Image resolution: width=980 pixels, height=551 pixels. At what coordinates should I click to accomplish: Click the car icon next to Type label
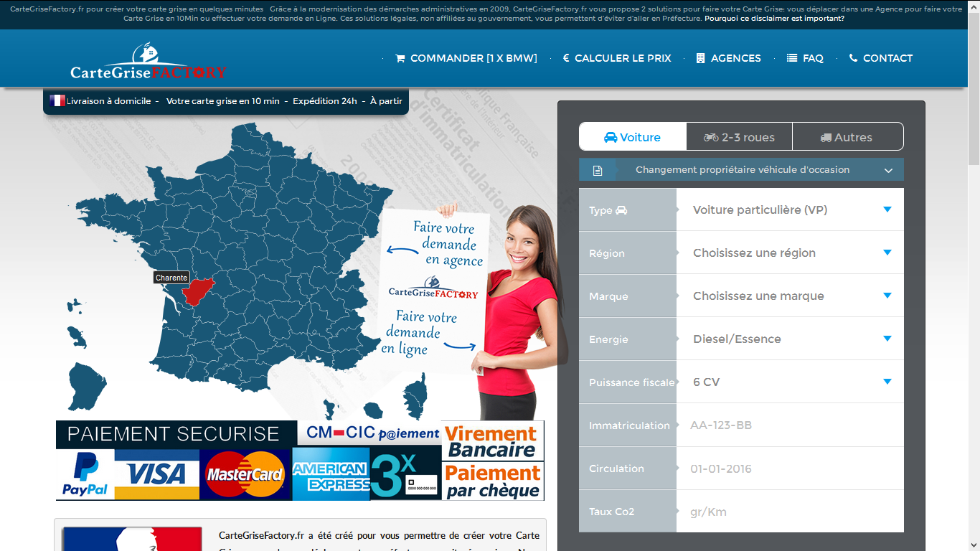point(621,210)
